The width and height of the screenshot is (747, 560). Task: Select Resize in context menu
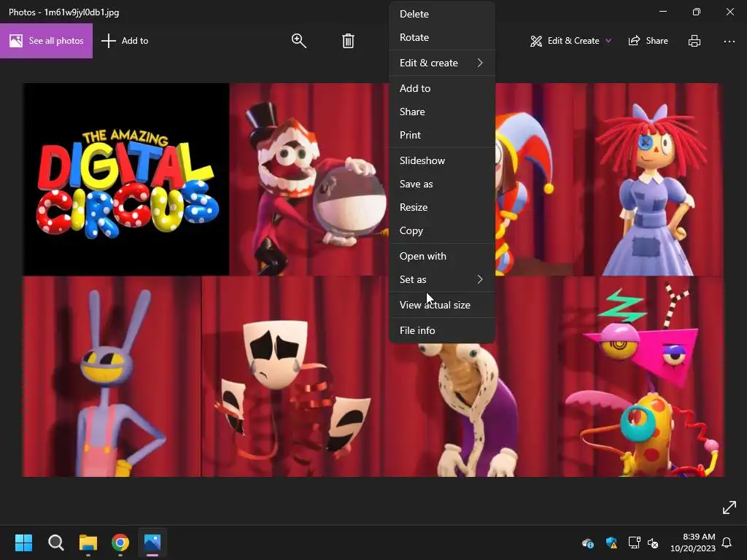pyautogui.click(x=441, y=208)
